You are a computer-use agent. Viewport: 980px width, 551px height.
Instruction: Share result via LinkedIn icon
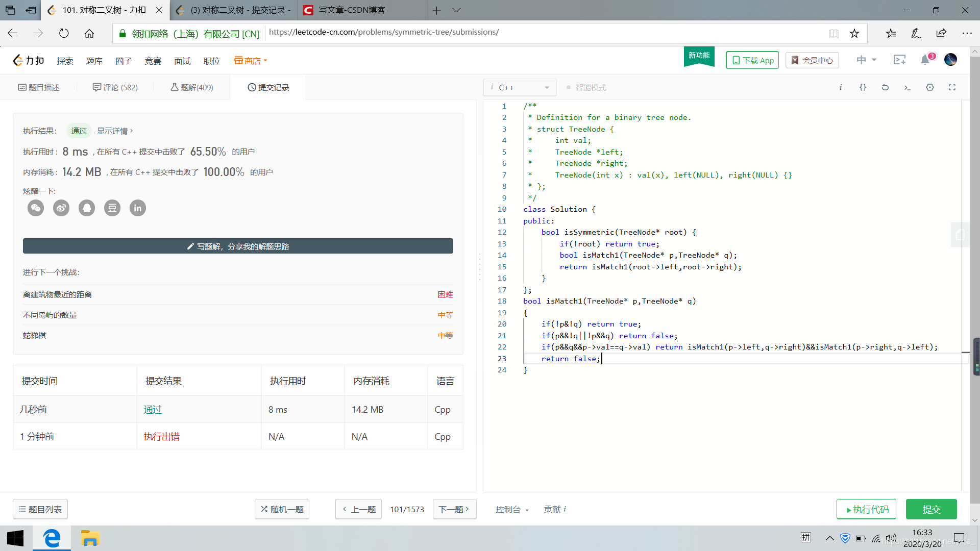point(138,208)
